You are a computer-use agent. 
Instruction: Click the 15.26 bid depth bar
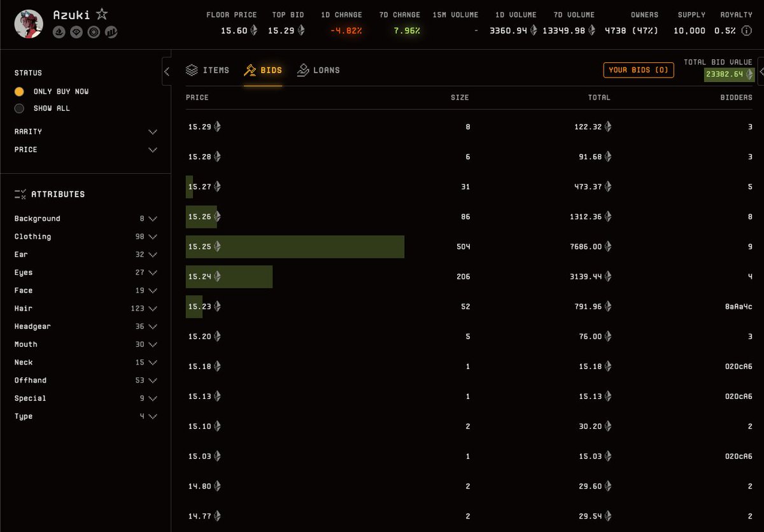[x=201, y=216]
